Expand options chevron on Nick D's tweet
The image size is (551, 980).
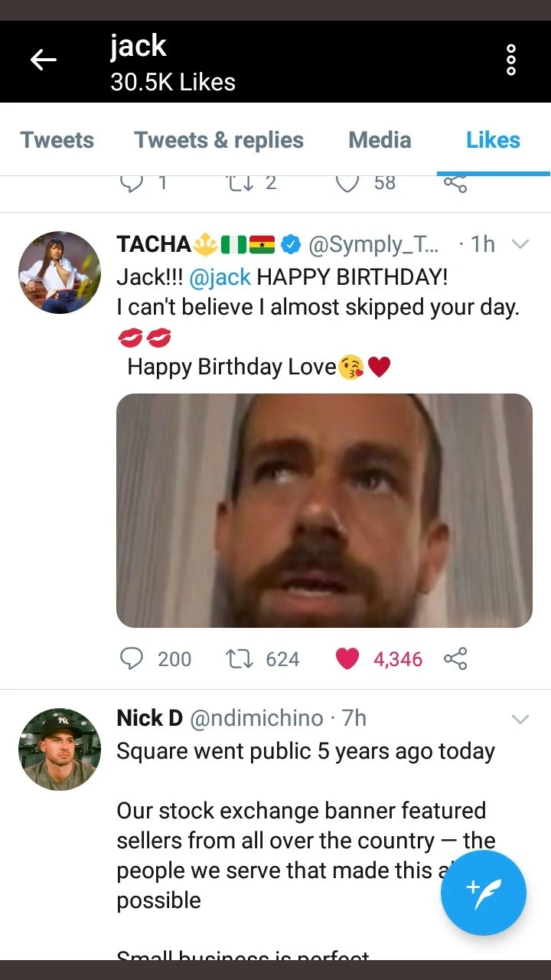pyautogui.click(x=520, y=719)
